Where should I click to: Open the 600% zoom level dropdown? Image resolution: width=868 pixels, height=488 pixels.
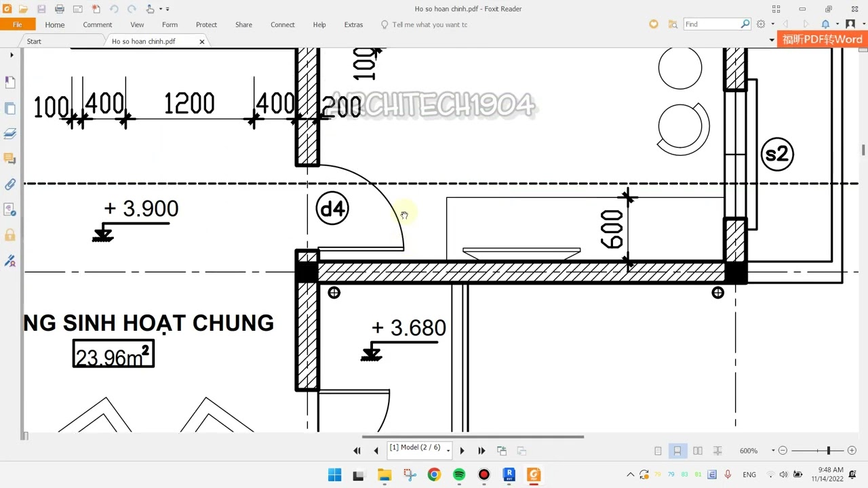click(x=773, y=451)
